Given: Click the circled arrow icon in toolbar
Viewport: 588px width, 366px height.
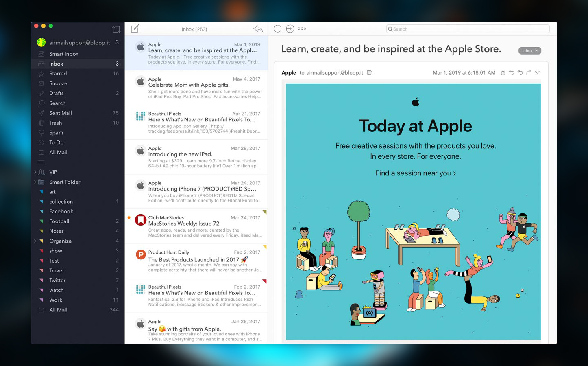Looking at the screenshot, I should click(x=290, y=28).
